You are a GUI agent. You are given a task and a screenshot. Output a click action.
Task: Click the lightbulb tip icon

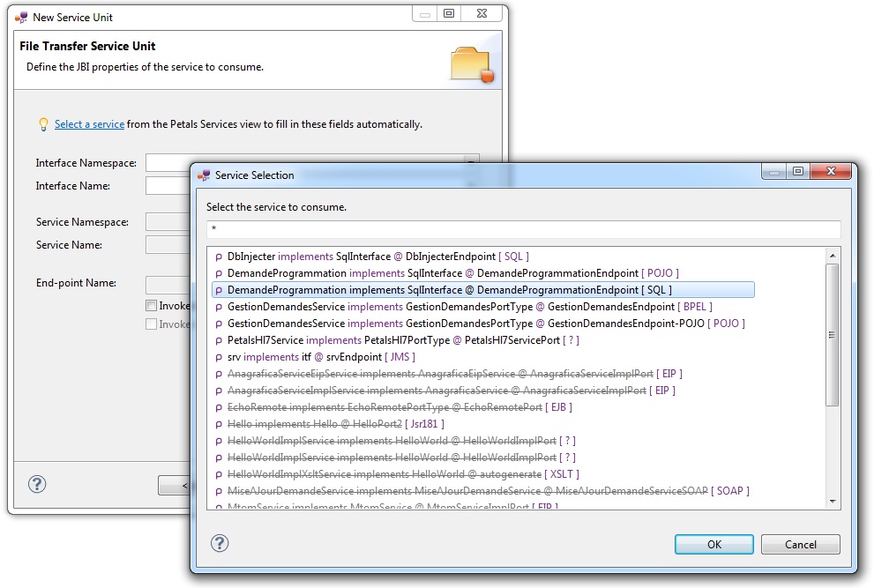coord(42,124)
